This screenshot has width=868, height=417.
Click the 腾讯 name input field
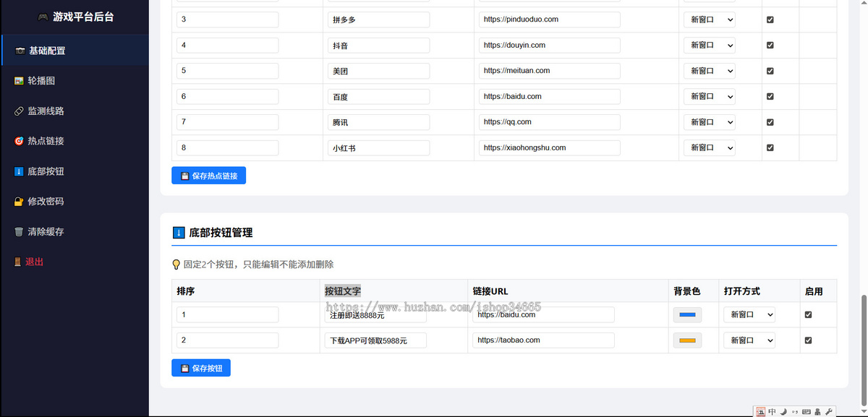pyautogui.click(x=378, y=122)
